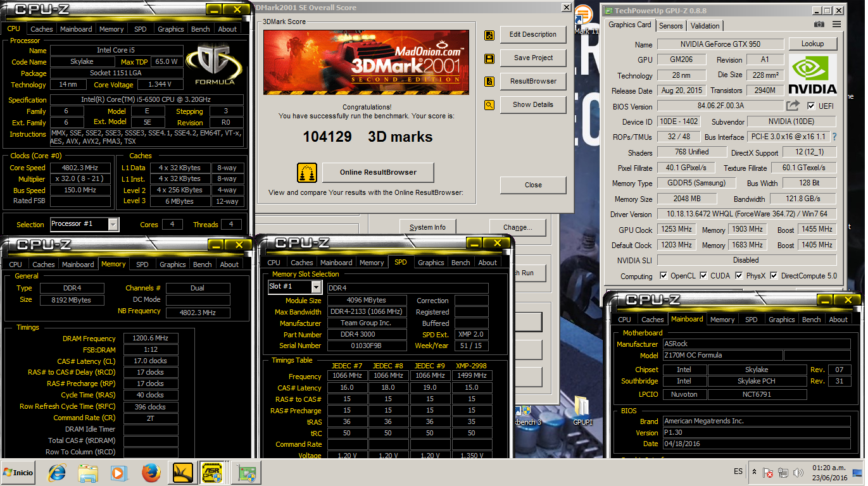Switch to ASRock CPU-Z taskbar icon

[211, 473]
